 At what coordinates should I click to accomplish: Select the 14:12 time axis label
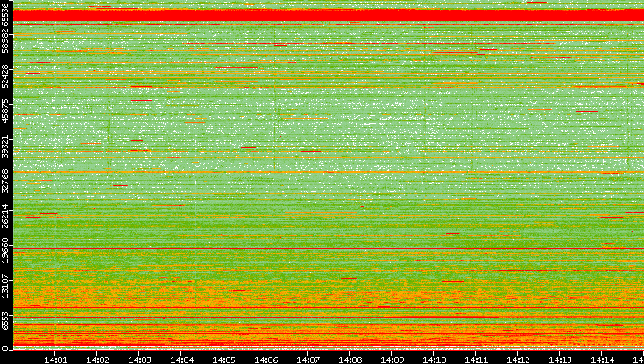point(518,360)
